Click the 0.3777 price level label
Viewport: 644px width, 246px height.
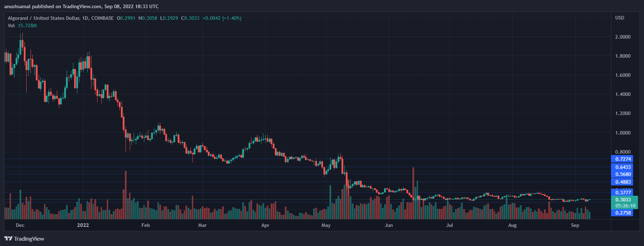point(623,193)
